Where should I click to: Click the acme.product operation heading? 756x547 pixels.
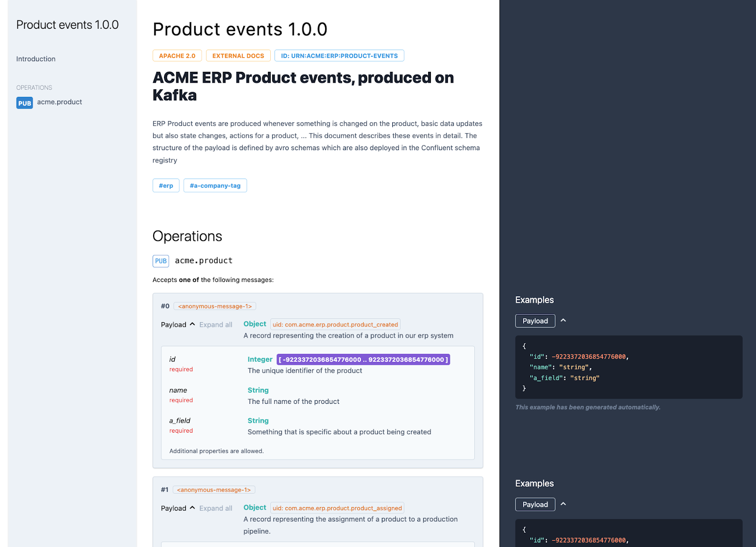click(x=204, y=261)
